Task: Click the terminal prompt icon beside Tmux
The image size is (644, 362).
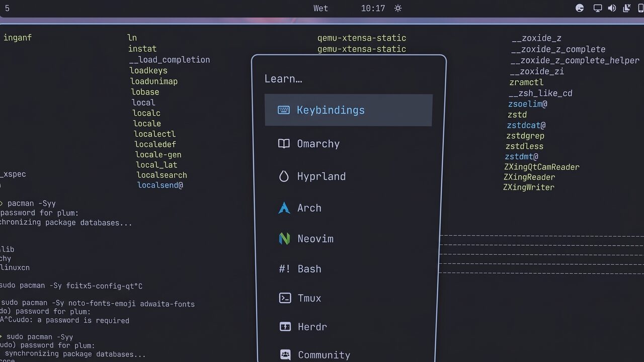Action: point(285,298)
